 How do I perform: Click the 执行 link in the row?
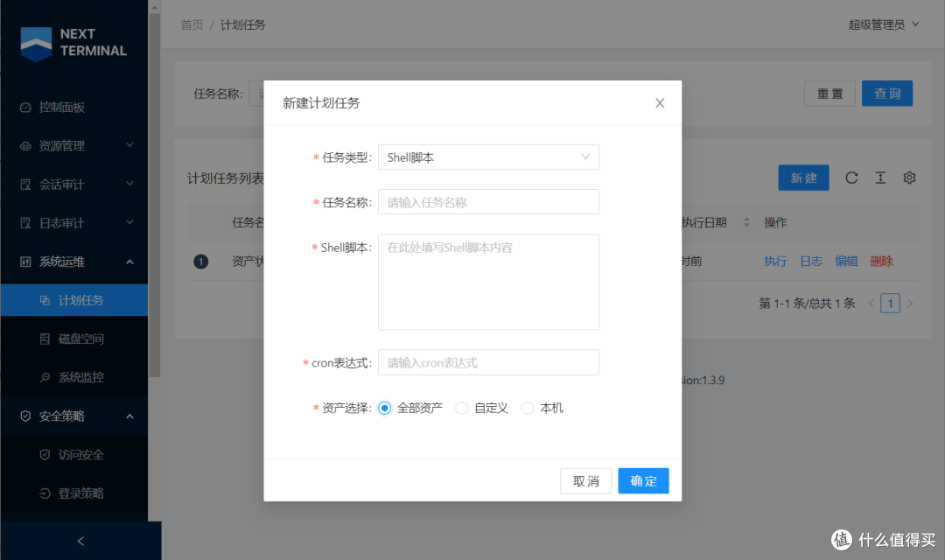coord(775,261)
